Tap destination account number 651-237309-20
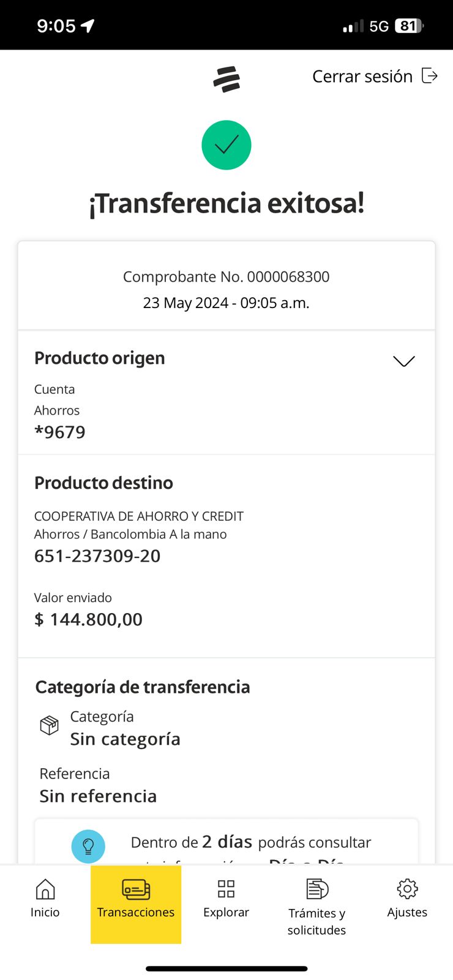The width and height of the screenshot is (453, 980). coord(97,556)
